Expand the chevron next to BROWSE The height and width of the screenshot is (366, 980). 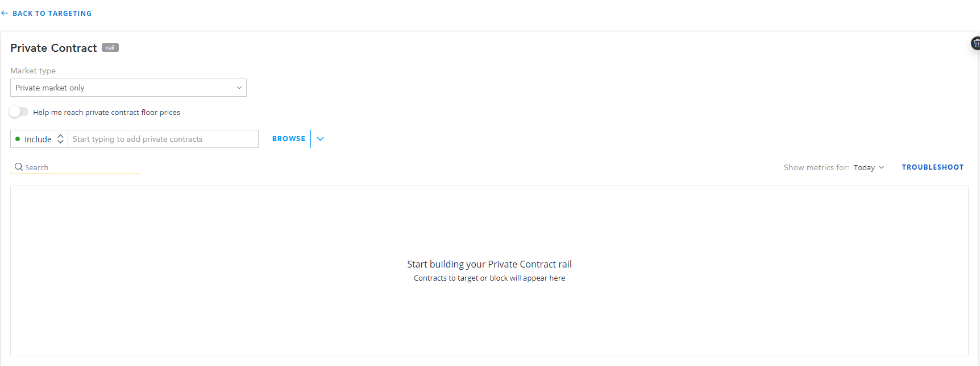(321, 139)
